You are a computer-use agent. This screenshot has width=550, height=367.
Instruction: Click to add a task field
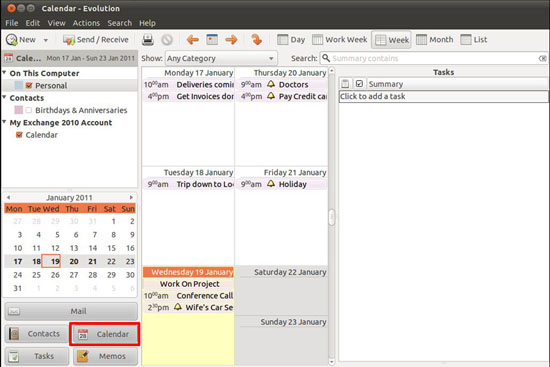click(443, 96)
